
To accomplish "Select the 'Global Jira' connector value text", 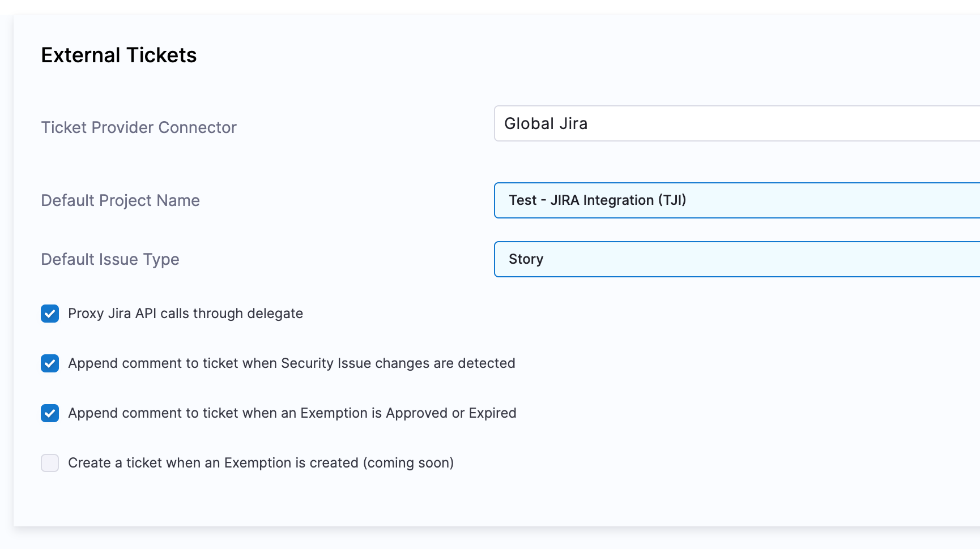I will (x=546, y=123).
